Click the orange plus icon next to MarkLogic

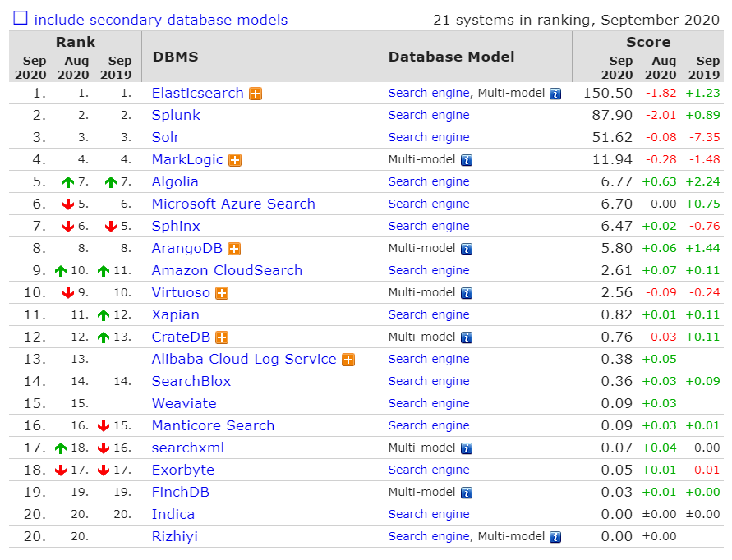[235, 161]
